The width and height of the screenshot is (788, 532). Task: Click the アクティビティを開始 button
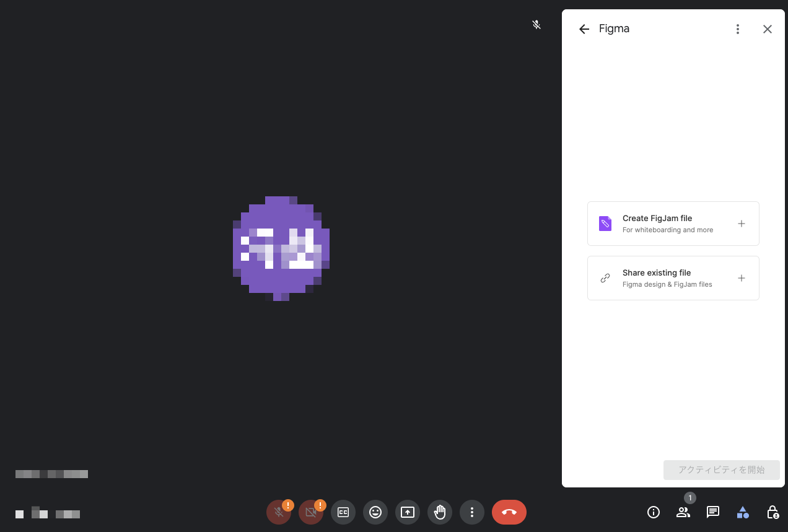coord(722,470)
